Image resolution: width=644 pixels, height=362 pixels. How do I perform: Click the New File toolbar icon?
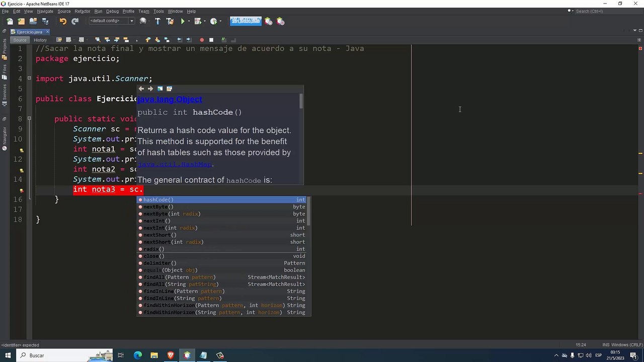tap(10, 21)
